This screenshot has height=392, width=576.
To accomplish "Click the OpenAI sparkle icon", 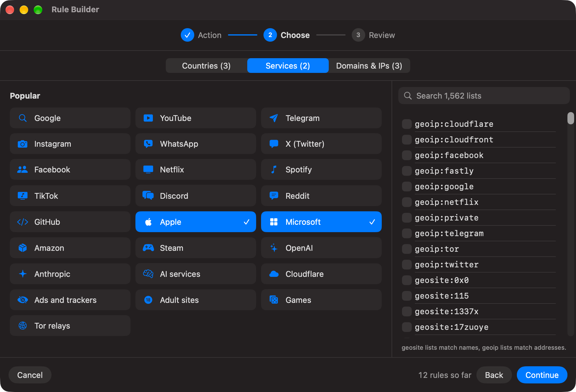I will coord(274,248).
